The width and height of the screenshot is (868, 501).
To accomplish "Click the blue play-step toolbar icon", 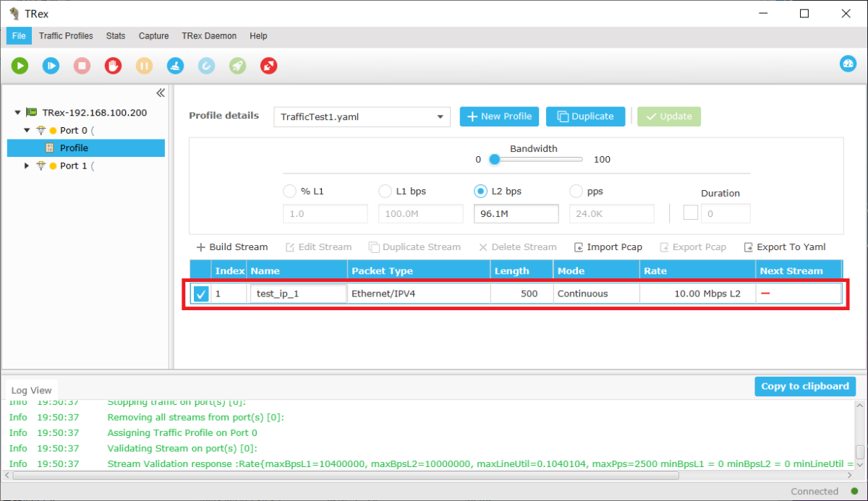I will click(51, 66).
